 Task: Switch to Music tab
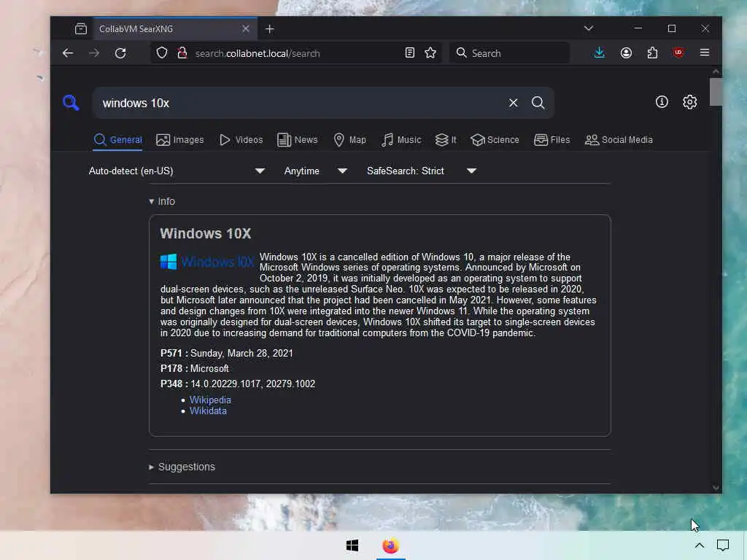point(401,140)
